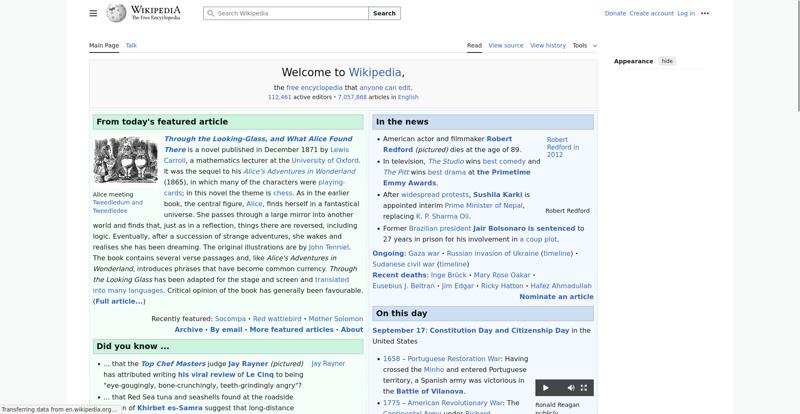Open Portuguese Restoration War link
800x414 pixels.
point(454,359)
